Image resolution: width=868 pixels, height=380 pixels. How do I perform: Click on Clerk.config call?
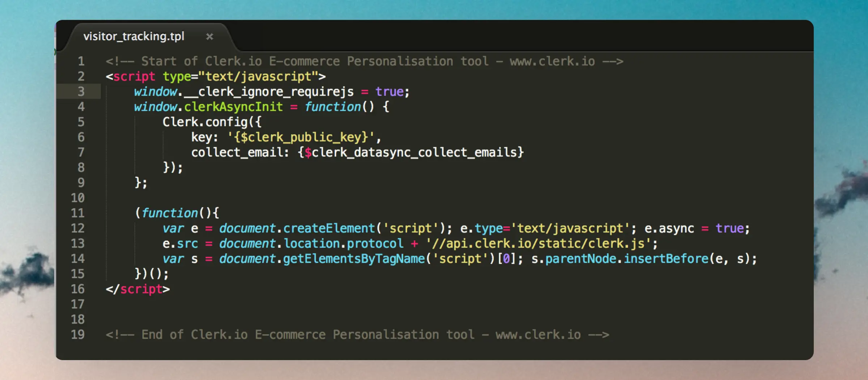[x=205, y=122]
